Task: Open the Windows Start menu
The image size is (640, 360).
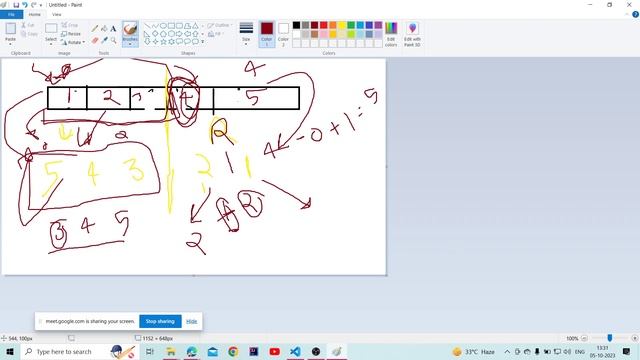Action: 10,351
